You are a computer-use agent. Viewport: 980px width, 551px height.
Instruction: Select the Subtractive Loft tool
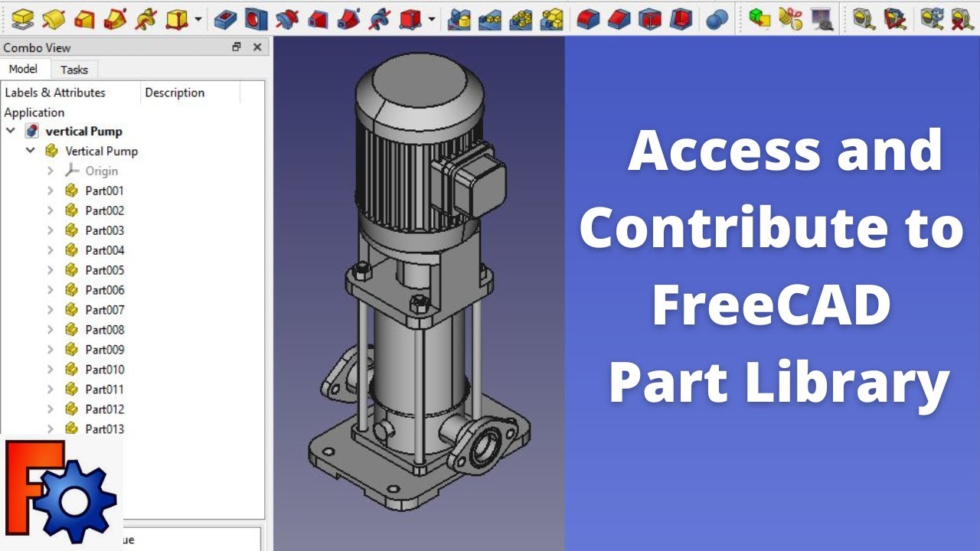click(x=318, y=18)
